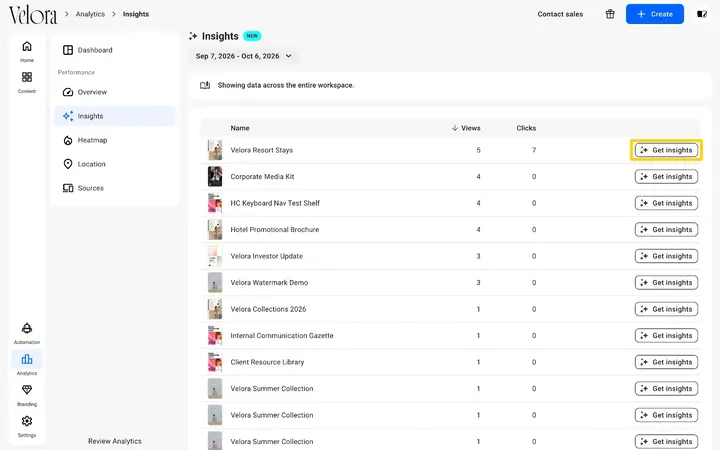Image resolution: width=720 pixels, height=450 pixels.
Task: Click 'Showing data across the entire workspace' text
Action: coord(286,85)
